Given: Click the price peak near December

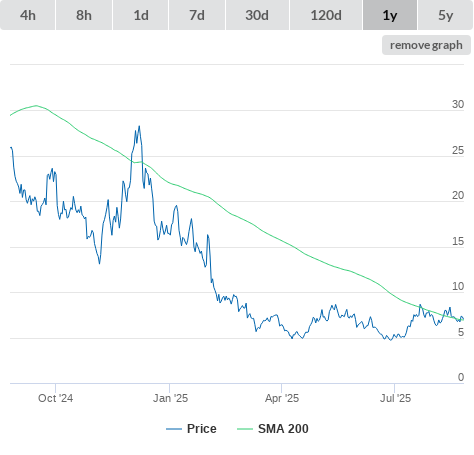Looking at the screenshot, I should pyautogui.click(x=139, y=126).
